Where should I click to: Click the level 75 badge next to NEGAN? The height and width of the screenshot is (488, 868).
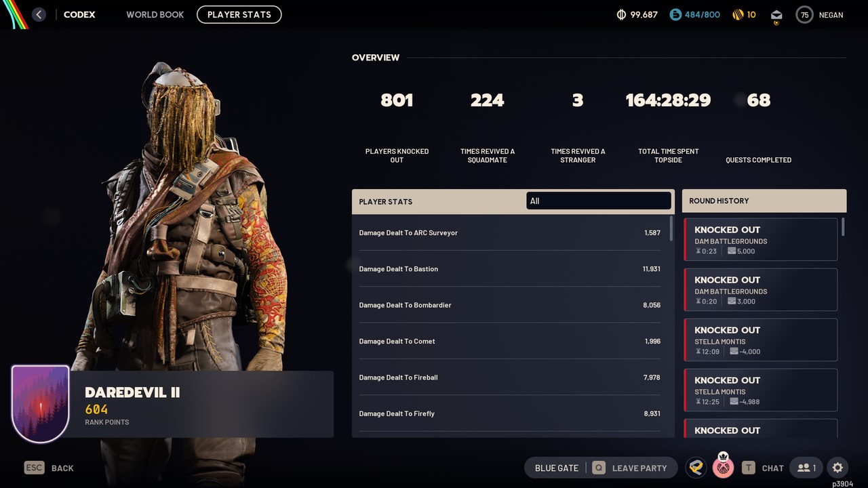[x=804, y=14]
